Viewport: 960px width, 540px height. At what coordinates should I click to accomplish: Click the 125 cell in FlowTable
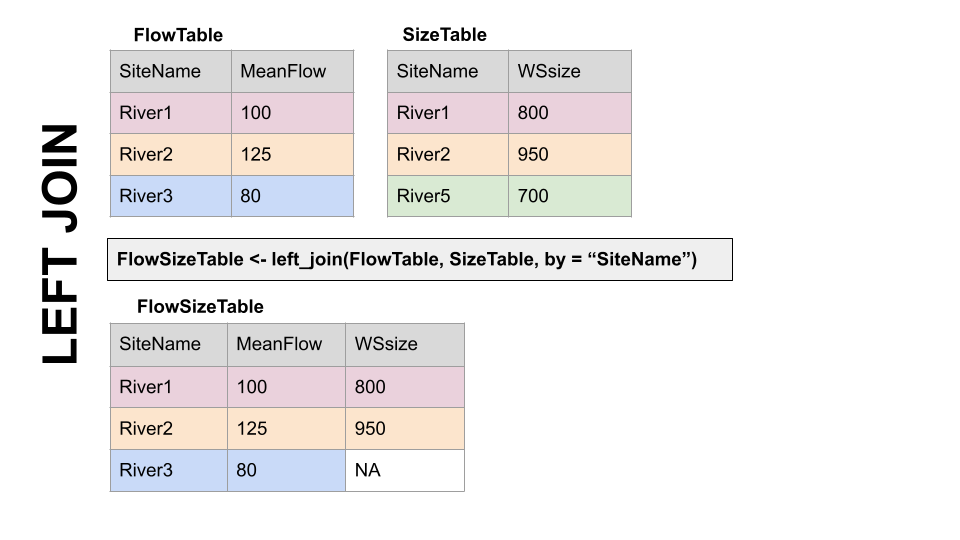tap(292, 155)
